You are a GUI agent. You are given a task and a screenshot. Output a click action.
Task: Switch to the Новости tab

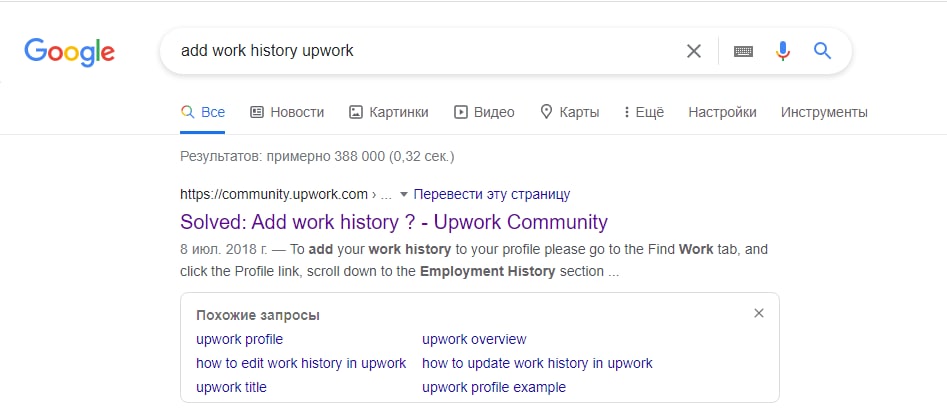pyautogui.click(x=287, y=112)
